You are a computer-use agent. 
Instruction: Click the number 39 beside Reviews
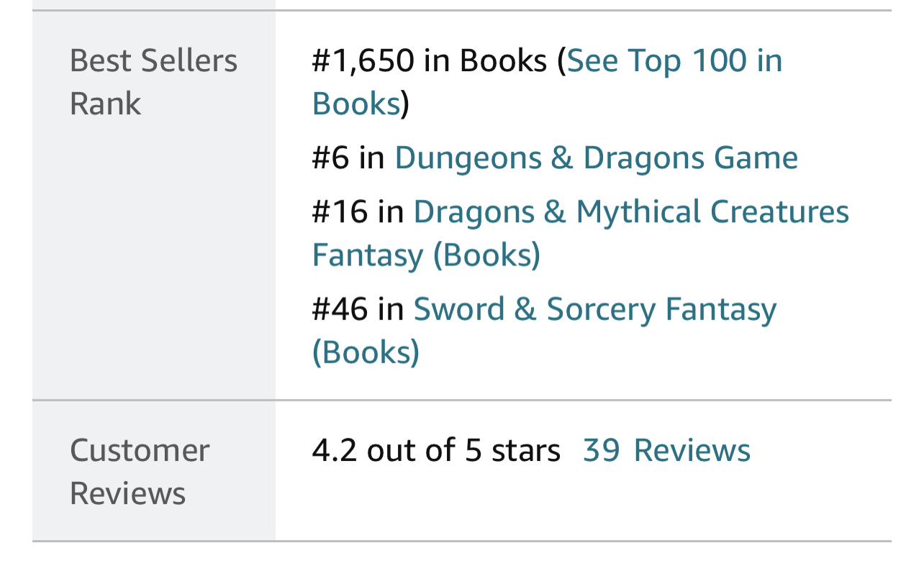click(601, 450)
